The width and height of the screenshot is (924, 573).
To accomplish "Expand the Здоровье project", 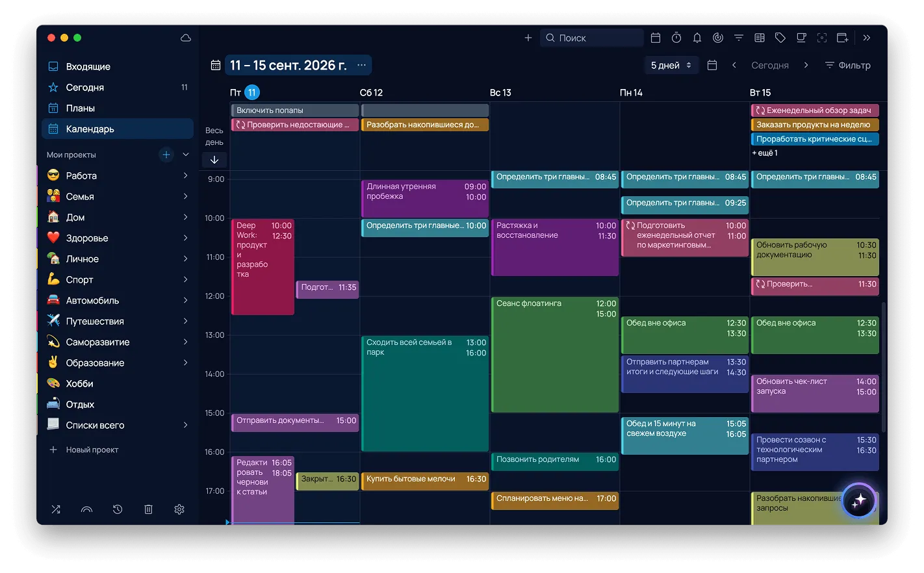I will (185, 238).
